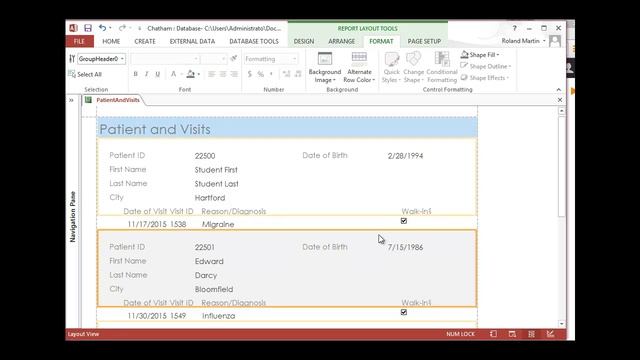
Task: Switch to the PAGE SETUP tab
Action: click(x=424, y=41)
